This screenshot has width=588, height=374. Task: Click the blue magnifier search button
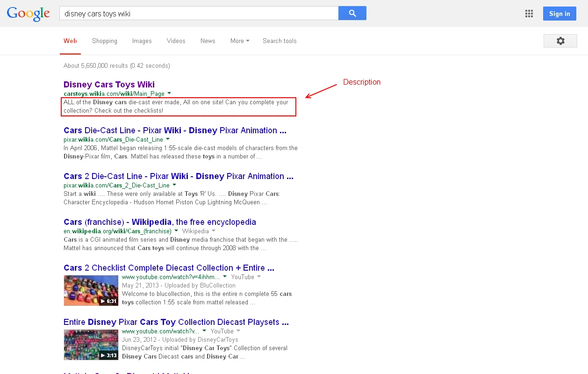[352, 13]
